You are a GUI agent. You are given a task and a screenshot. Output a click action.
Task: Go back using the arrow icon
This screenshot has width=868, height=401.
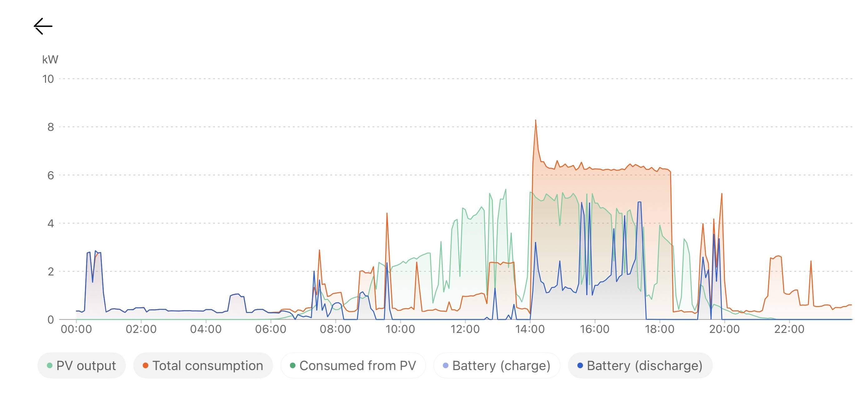(43, 26)
